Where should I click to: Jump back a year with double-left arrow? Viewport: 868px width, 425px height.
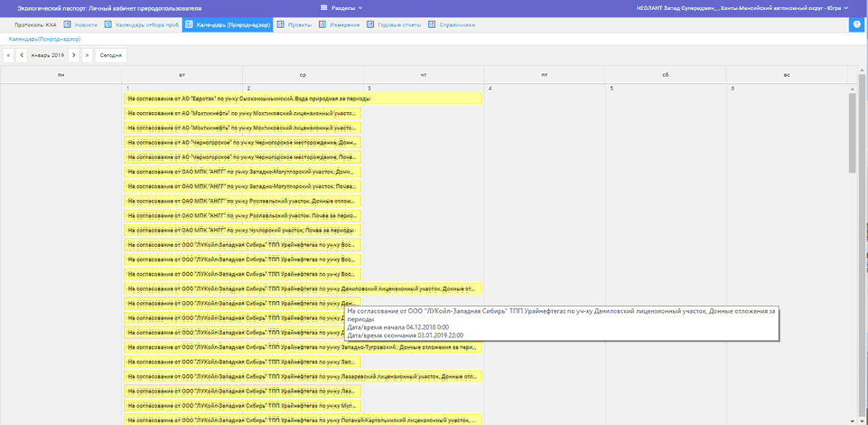pos(8,55)
